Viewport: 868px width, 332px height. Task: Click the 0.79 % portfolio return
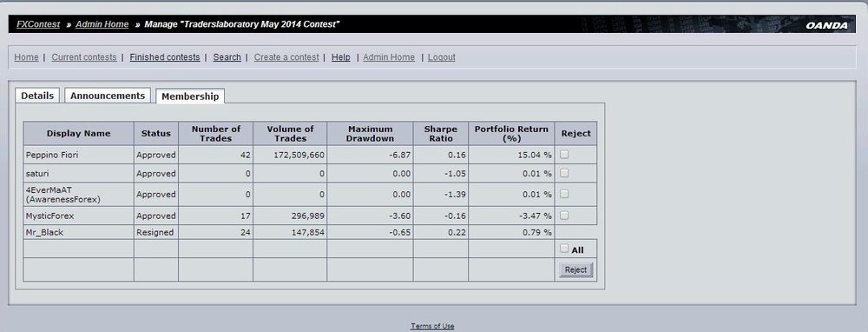point(537,232)
